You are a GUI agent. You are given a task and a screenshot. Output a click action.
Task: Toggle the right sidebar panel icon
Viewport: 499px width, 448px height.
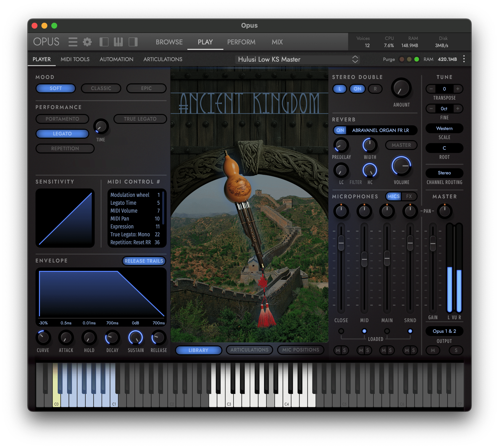point(133,42)
